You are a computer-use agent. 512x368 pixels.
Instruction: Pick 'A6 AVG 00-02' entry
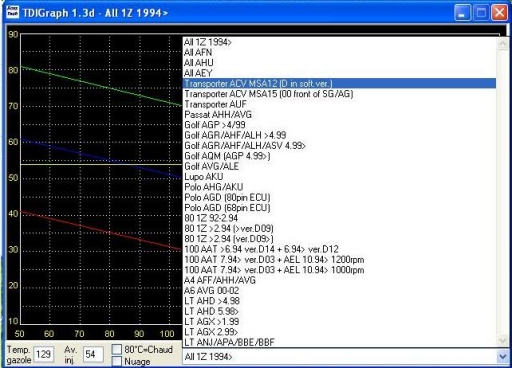click(339, 290)
